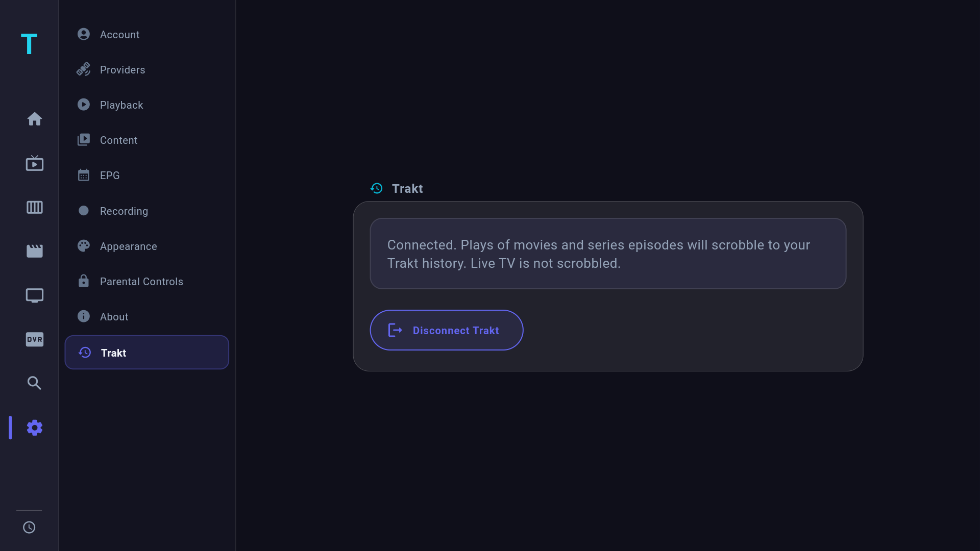Click the Content library icon
This screenshot has width=980, height=551.
pyautogui.click(x=84, y=140)
